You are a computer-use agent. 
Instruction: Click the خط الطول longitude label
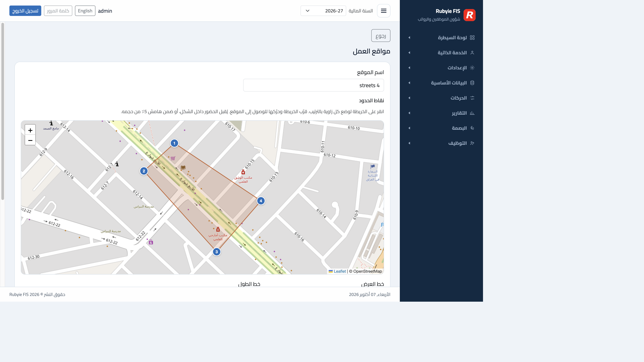[249, 284]
